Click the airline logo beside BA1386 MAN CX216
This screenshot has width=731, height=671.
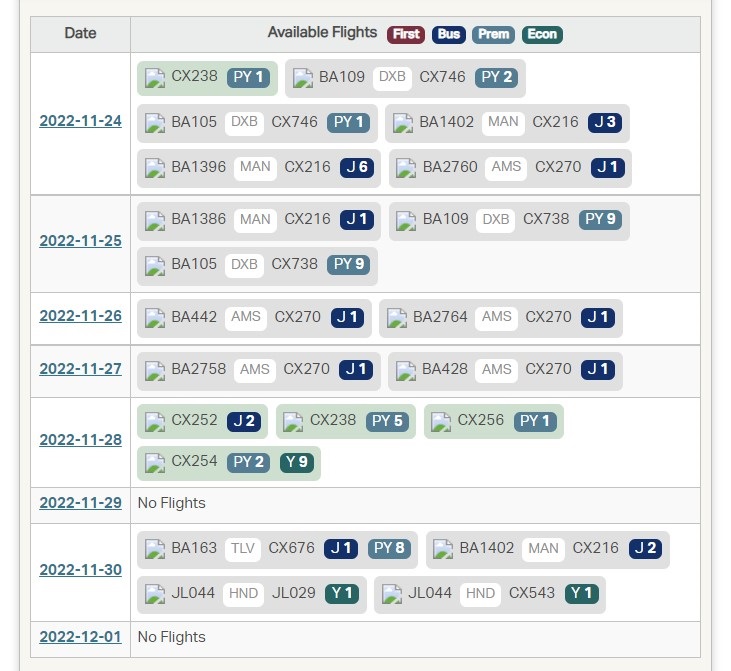coord(155,221)
